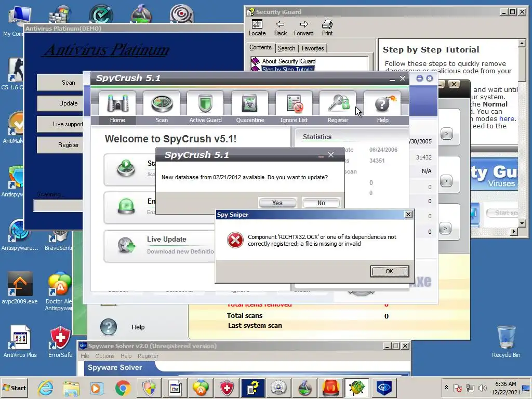
Task: Open the Windows Start menu
Action: coord(15,388)
